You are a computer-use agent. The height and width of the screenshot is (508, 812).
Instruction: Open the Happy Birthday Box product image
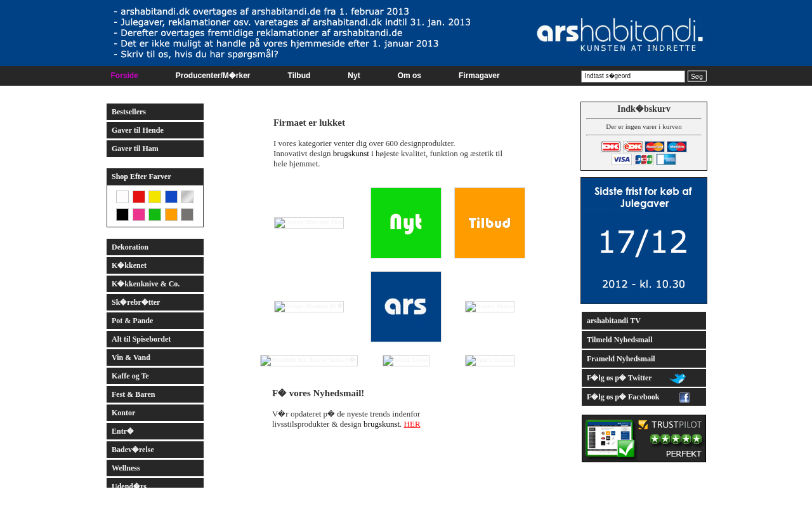pyautogui.click(x=309, y=223)
